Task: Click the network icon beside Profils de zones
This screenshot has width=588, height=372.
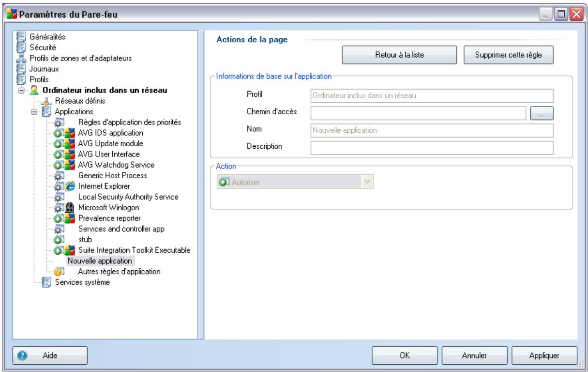Action: (x=20, y=58)
